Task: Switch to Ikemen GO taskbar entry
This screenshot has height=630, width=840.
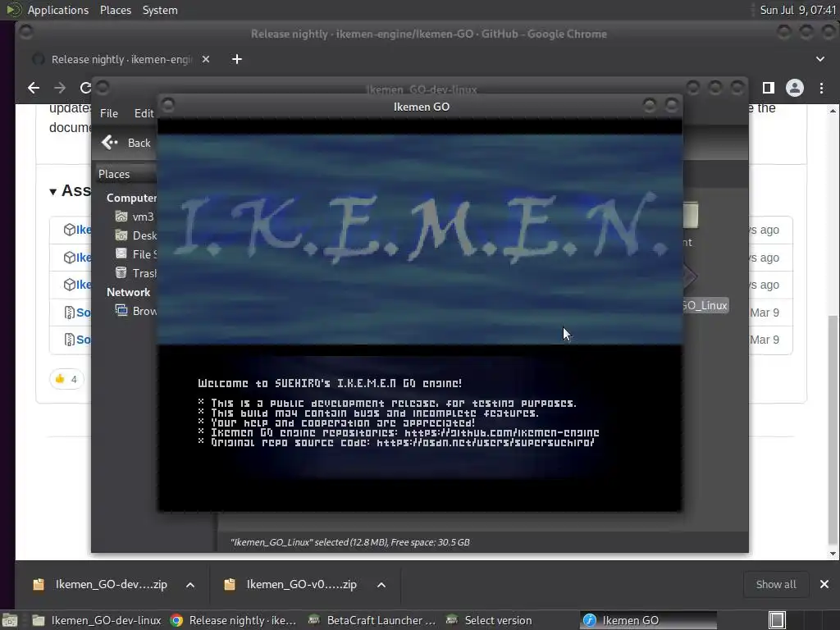Action: click(648, 620)
